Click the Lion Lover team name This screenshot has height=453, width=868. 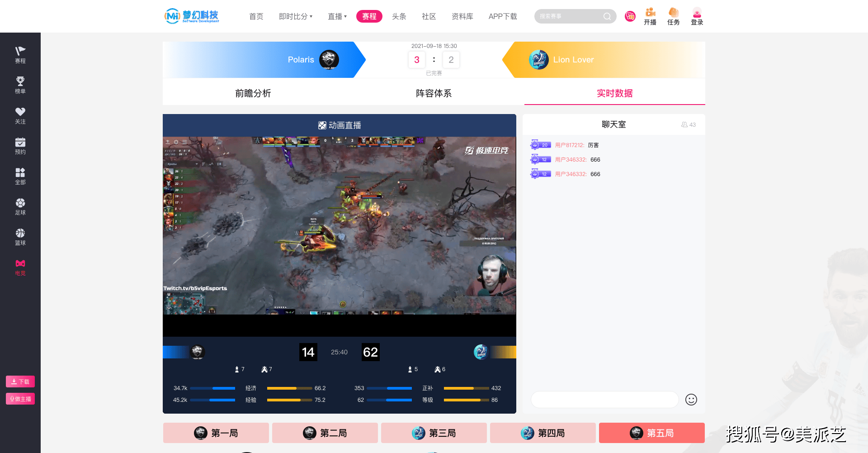(x=573, y=60)
